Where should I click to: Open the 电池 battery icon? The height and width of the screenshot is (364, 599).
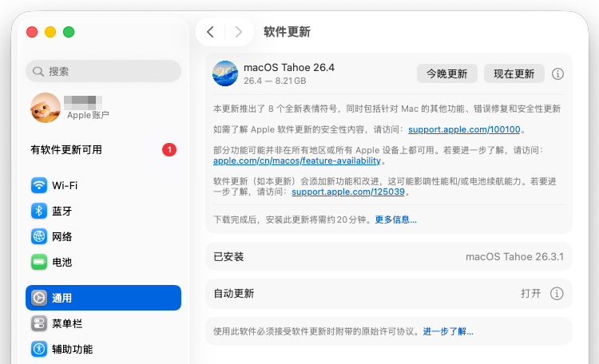pyautogui.click(x=39, y=262)
